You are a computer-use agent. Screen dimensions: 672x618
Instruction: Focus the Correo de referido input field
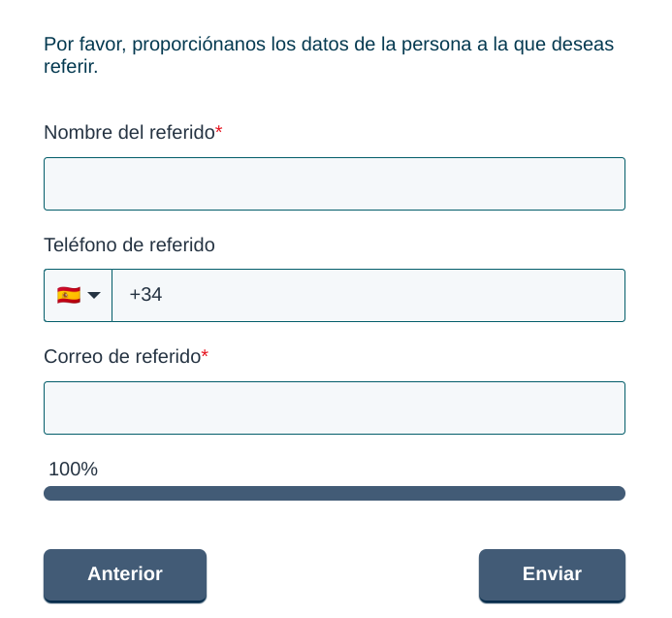335,407
